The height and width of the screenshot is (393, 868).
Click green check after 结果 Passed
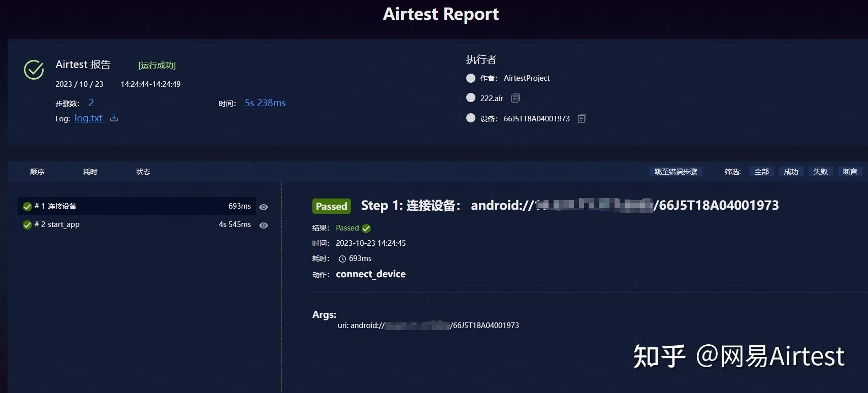pos(366,228)
